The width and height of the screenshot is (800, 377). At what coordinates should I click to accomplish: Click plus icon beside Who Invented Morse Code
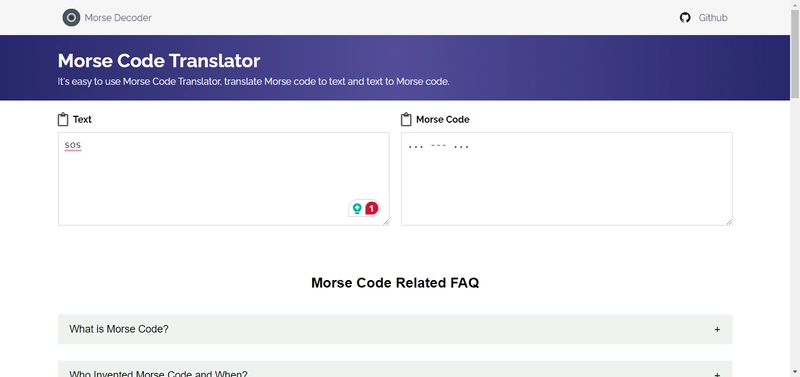point(717,374)
